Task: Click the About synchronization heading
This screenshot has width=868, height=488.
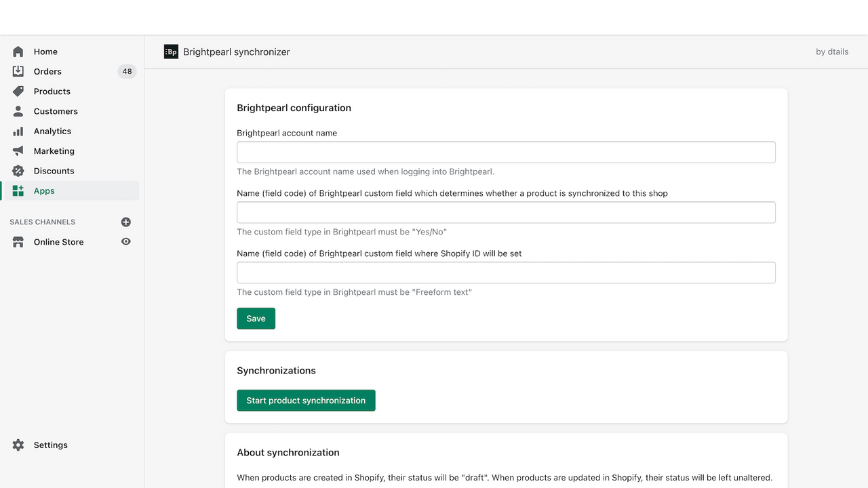Action: coord(288,453)
